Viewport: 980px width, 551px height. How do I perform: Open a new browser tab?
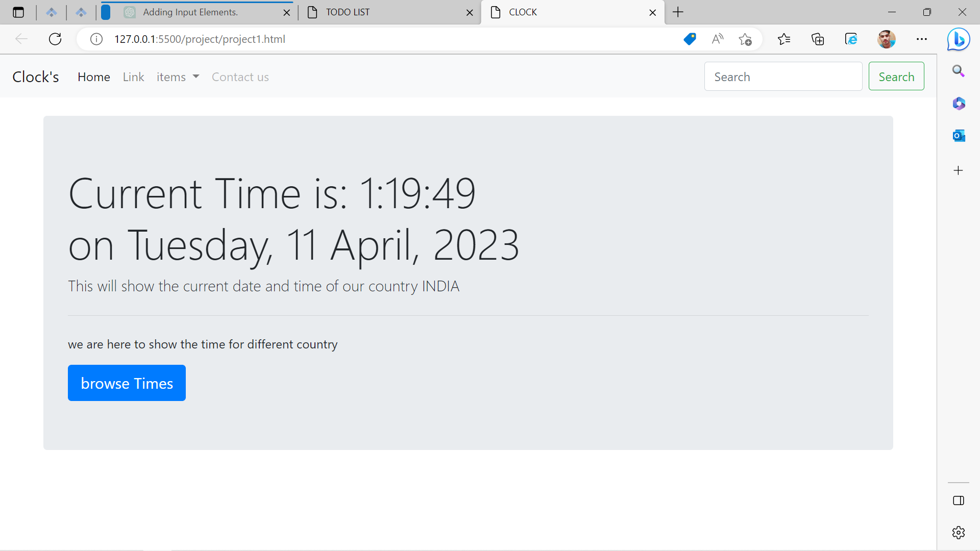[678, 12]
